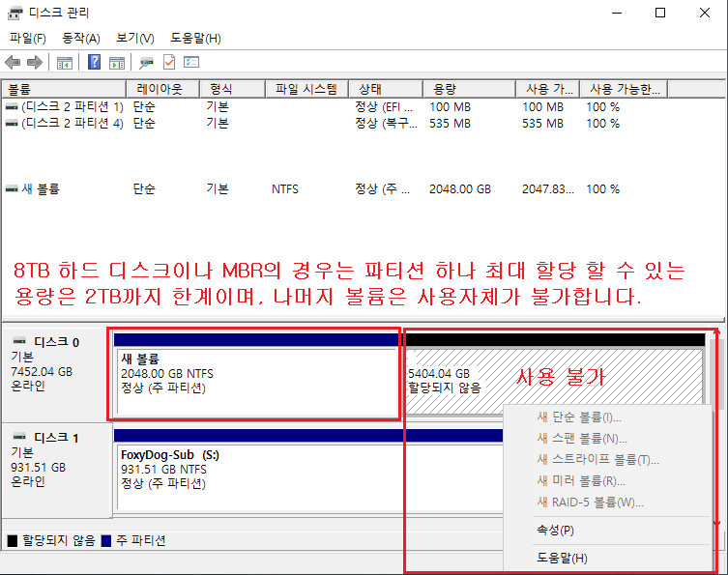The image size is (728, 575).
Task: Toggle the Show/Hide Action Pane toolbar icon
Action: (117, 63)
